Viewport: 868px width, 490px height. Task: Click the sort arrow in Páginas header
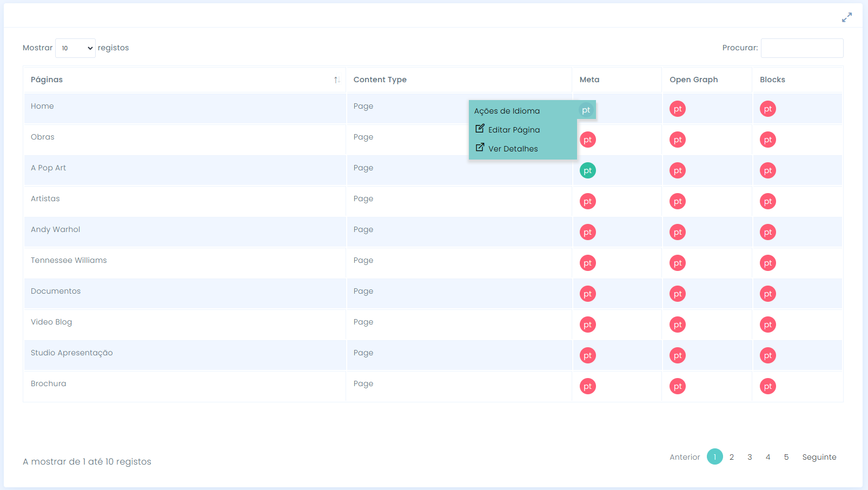(336, 80)
